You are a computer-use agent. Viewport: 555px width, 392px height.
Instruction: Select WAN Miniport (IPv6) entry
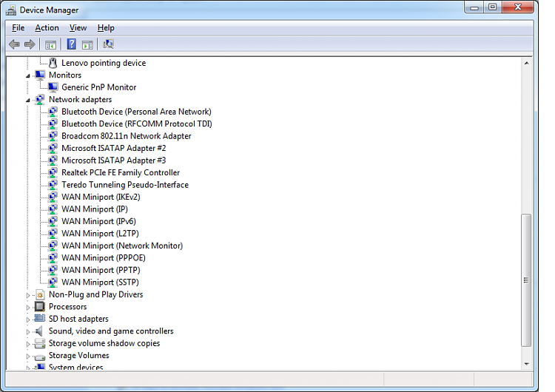98,221
